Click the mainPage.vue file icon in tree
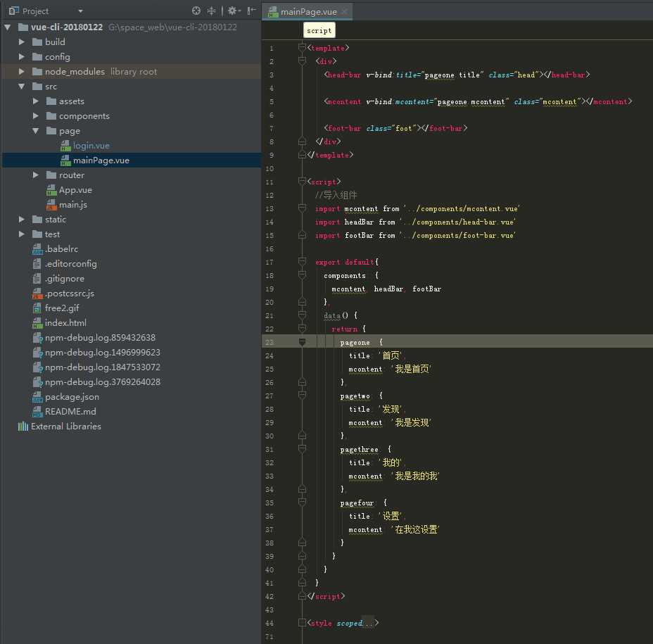The width and height of the screenshot is (653, 644). [x=65, y=160]
